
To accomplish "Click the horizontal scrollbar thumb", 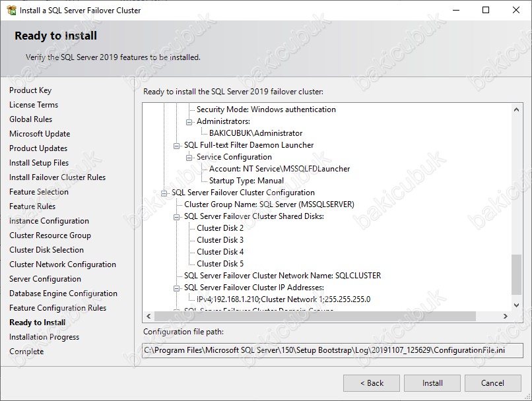I will click(315, 316).
